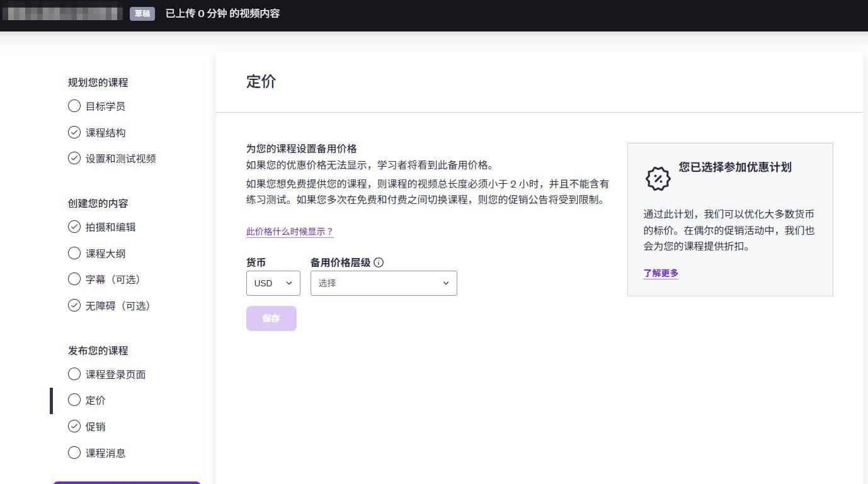Click the discount badge icon in 优惠计划 card
Image resolution: width=868 pixels, height=484 pixels.
(658, 179)
